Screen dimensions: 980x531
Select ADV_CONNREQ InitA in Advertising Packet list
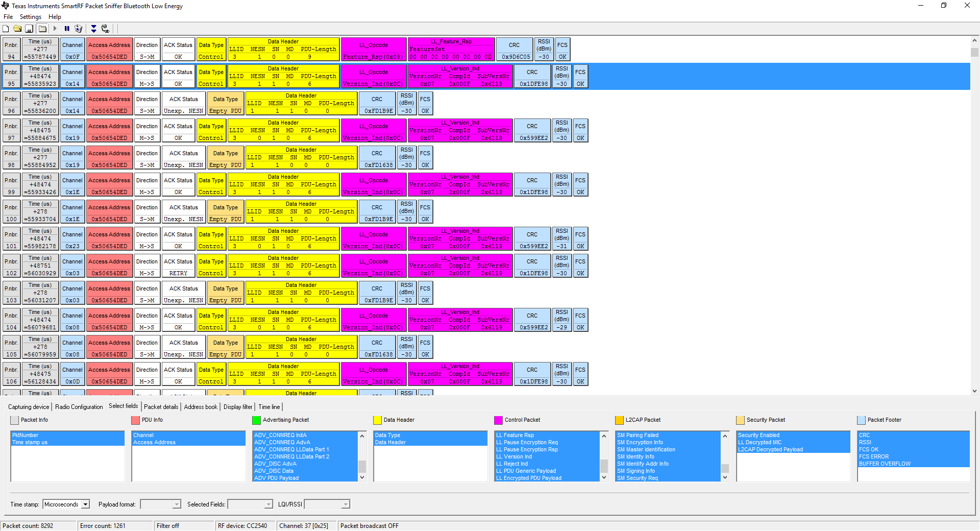pyautogui.click(x=305, y=436)
